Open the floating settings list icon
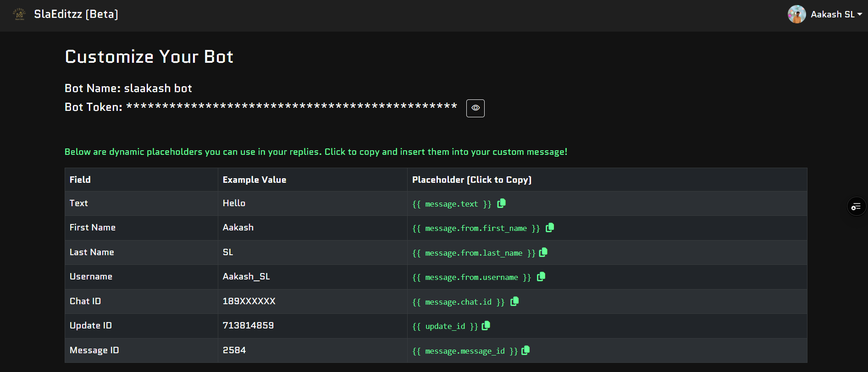Viewport: 868px width, 372px height. point(856,207)
